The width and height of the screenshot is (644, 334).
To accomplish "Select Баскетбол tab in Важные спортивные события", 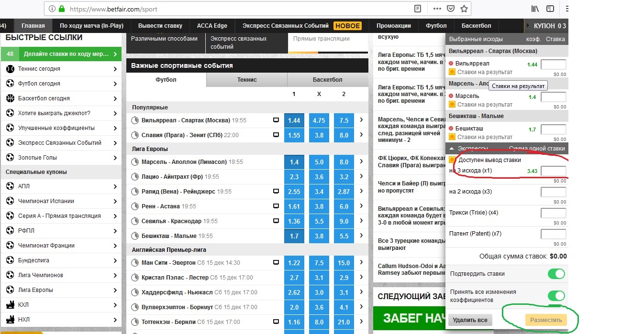I will [328, 80].
